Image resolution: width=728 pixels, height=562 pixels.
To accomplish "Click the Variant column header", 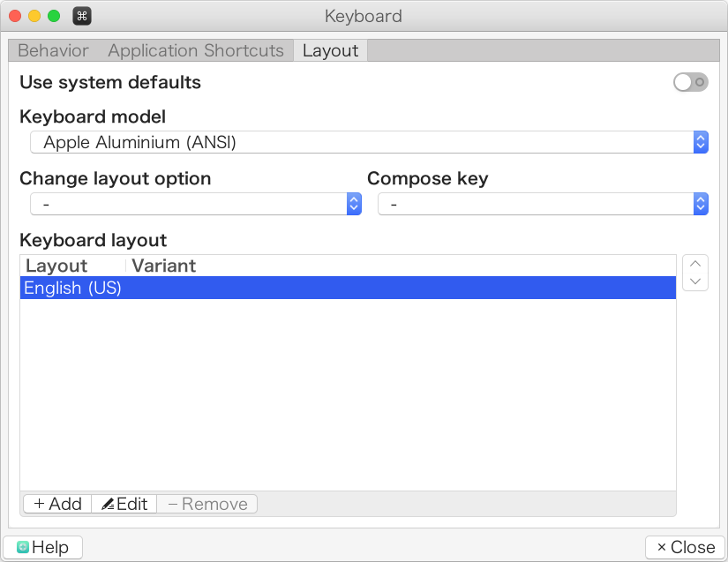I will tap(164, 266).
